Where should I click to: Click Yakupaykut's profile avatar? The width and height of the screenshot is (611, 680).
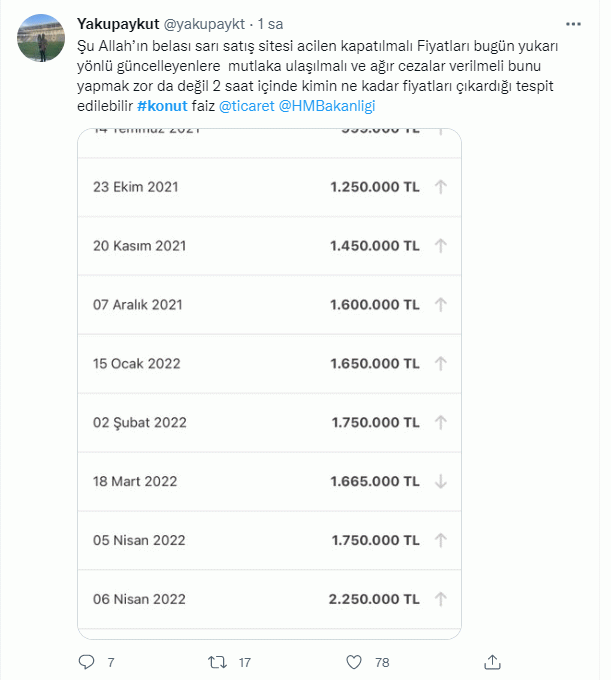[x=41, y=38]
